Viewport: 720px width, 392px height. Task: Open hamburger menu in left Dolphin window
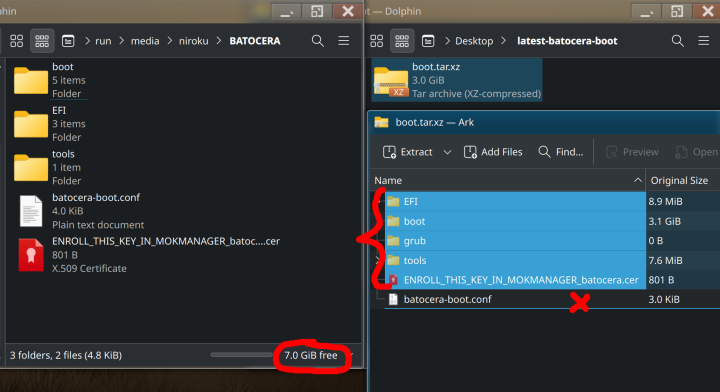click(x=343, y=41)
